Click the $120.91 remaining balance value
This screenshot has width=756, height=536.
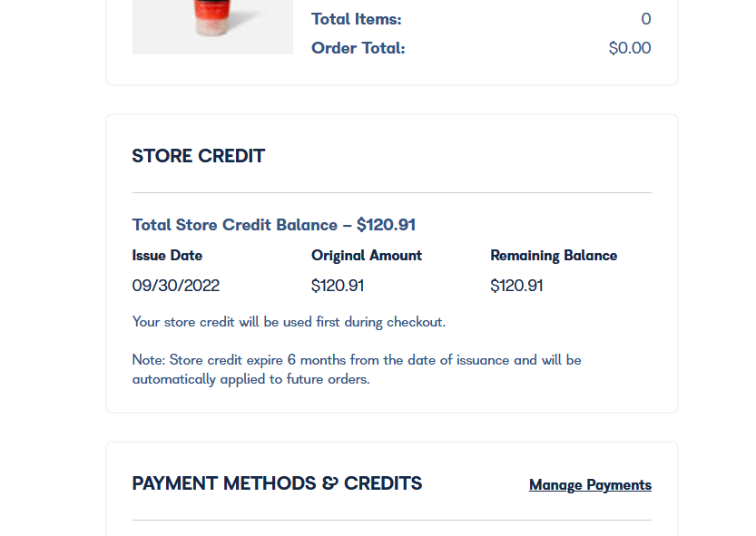click(x=515, y=286)
